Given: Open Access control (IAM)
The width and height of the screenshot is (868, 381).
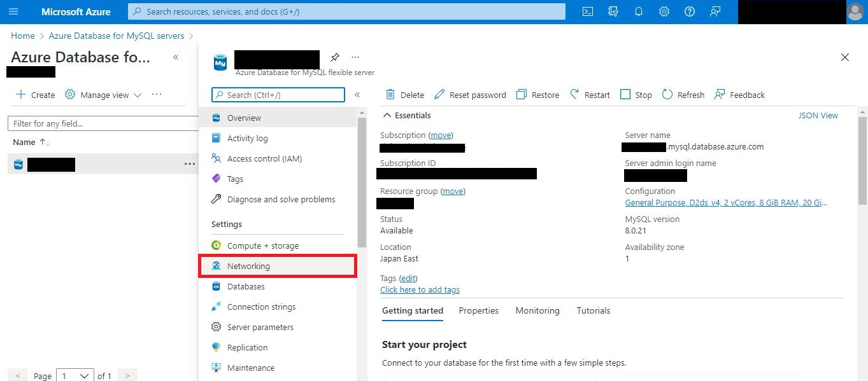Looking at the screenshot, I should [278, 158].
